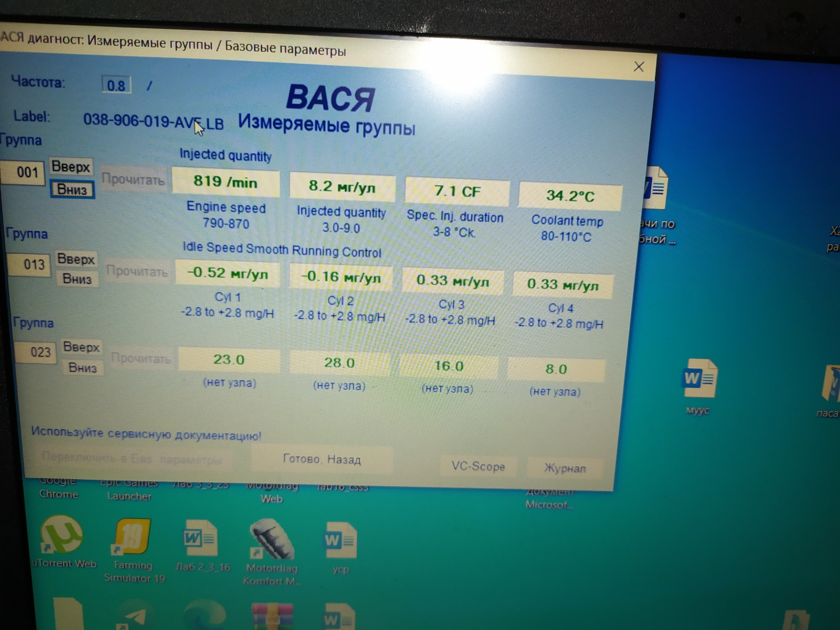Click Вверх button for group 013
This screenshot has height=630, width=840.
click(76, 259)
